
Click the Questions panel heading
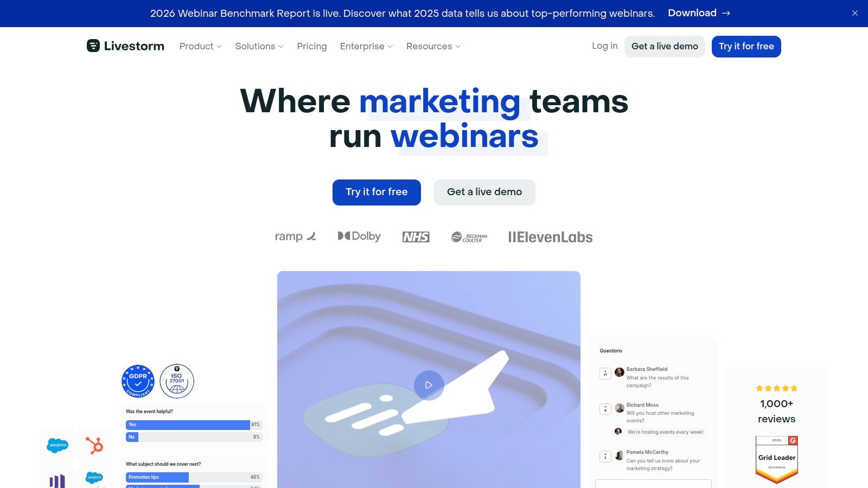click(611, 351)
